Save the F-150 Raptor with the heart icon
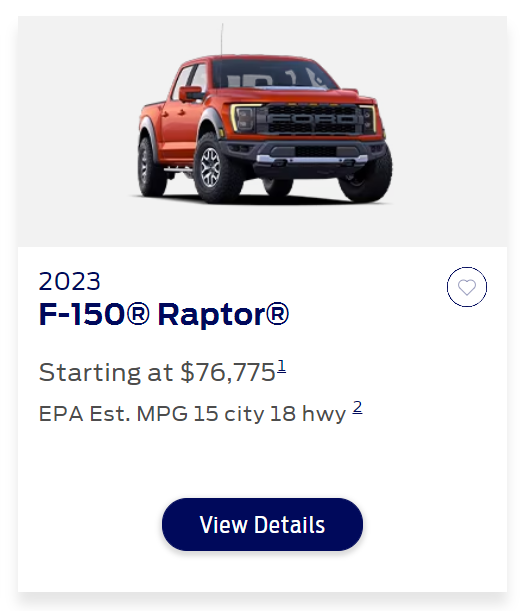526x611 pixels. 466,287
